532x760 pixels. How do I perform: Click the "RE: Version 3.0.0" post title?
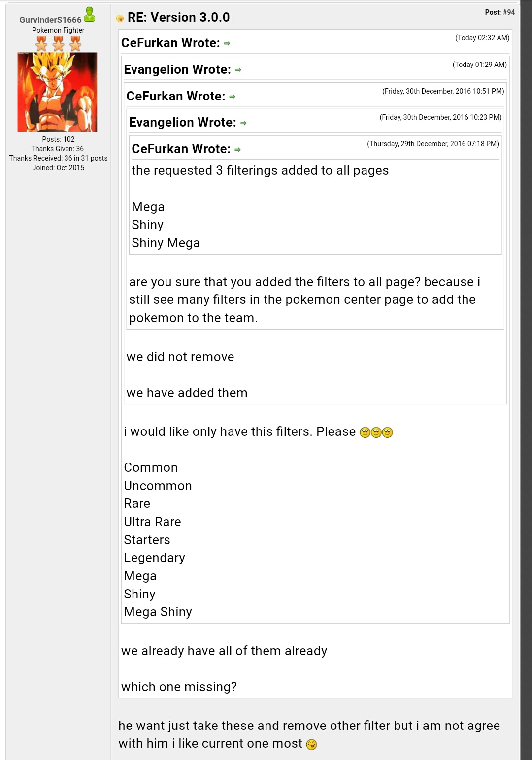178,18
